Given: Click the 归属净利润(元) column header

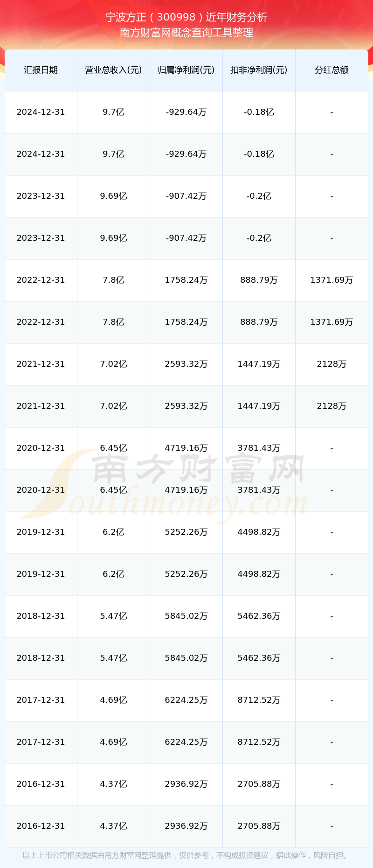Looking at the screenshot, I should (186, 70).
